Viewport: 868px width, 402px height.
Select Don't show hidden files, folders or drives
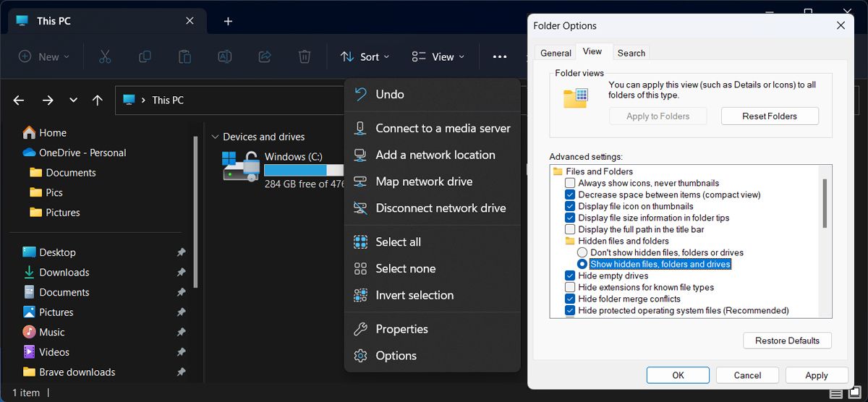pyautogui.click(x=582, y=252)
